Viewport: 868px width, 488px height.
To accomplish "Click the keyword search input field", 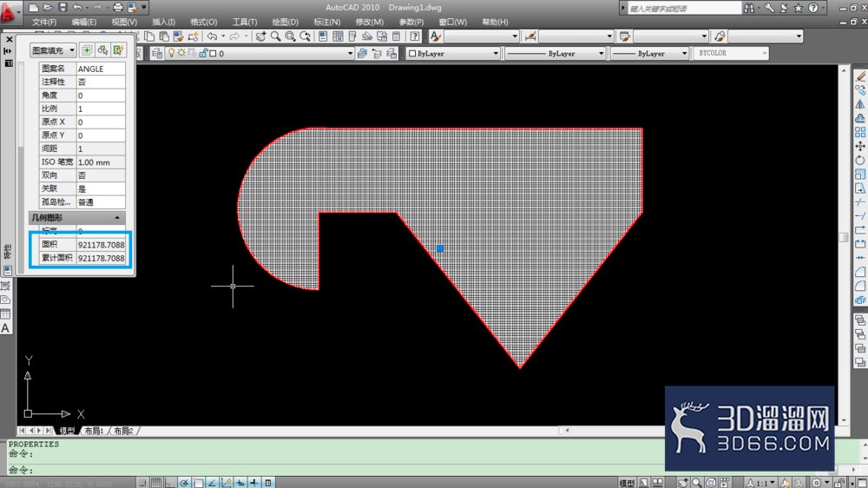I will tap(684, 9).
